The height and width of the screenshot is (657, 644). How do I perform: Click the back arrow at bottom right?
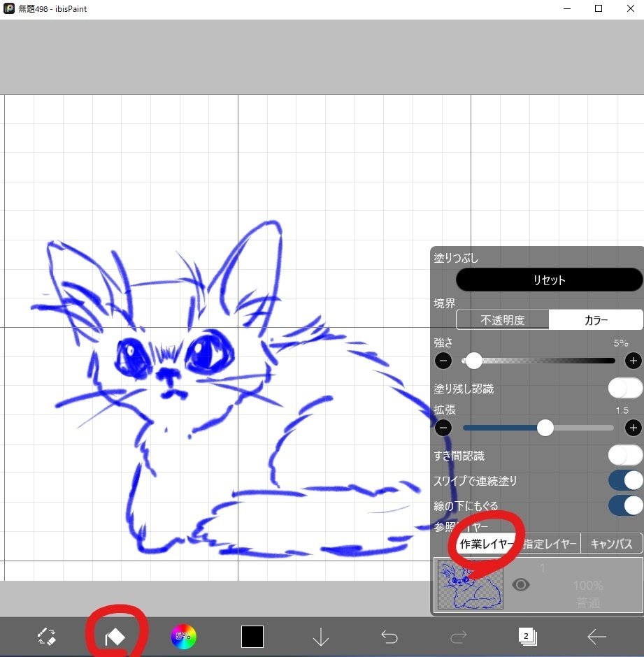[596, 637]
